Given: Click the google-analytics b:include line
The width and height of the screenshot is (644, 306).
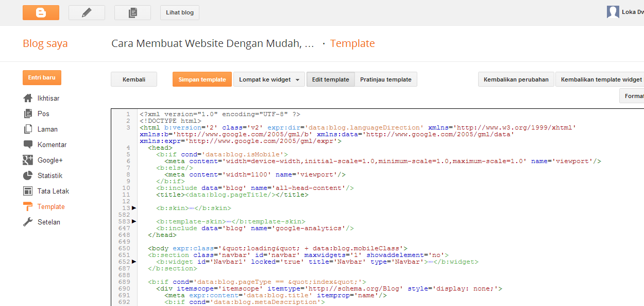Looking at the screenshot, I should click(255, 228).
